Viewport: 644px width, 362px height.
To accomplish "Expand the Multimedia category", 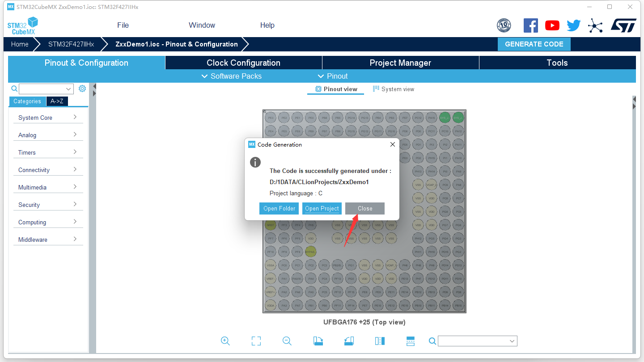I will [x=48, y=187].
